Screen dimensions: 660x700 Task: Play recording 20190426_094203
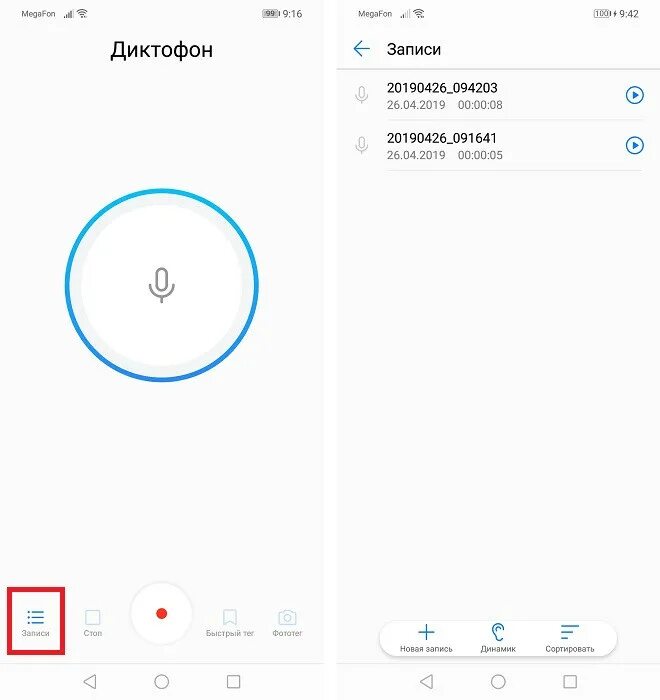point(635,95)
